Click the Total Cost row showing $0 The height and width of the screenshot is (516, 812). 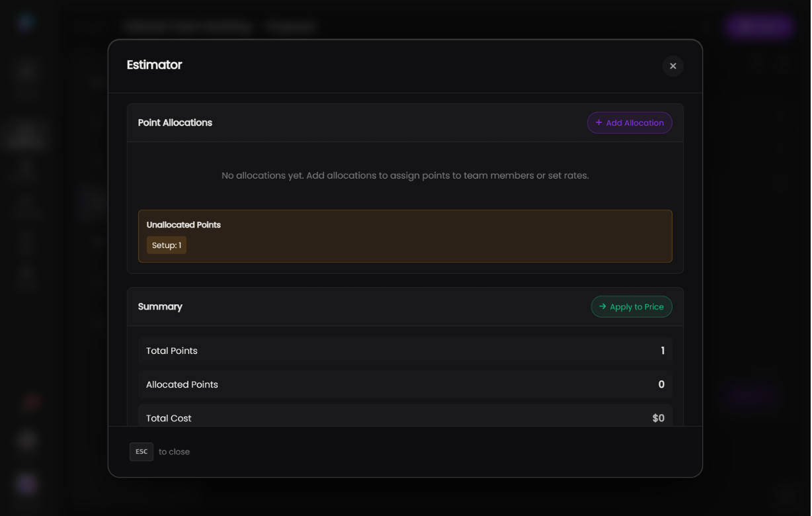click(405, 418)
